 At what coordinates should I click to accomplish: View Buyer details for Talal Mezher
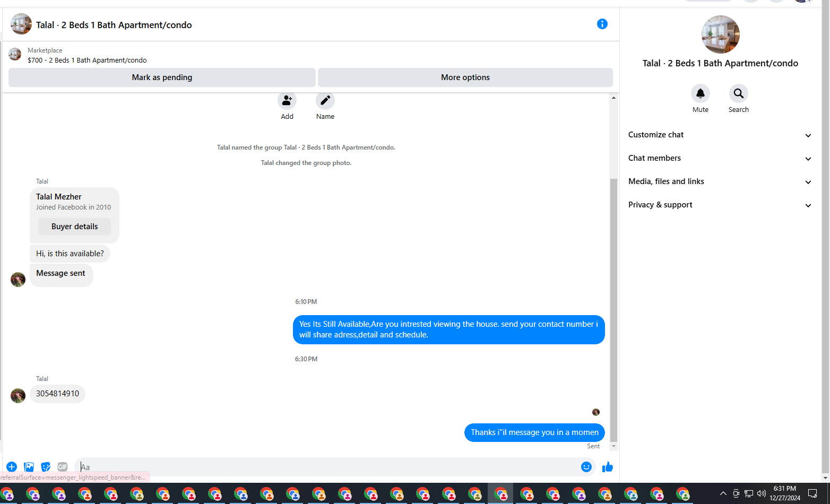pos(74,227)
